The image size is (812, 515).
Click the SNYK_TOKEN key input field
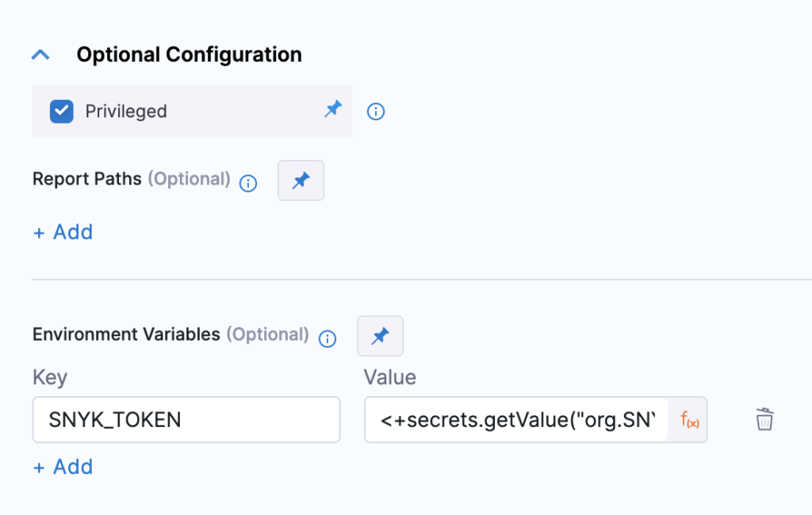point(186,420)
